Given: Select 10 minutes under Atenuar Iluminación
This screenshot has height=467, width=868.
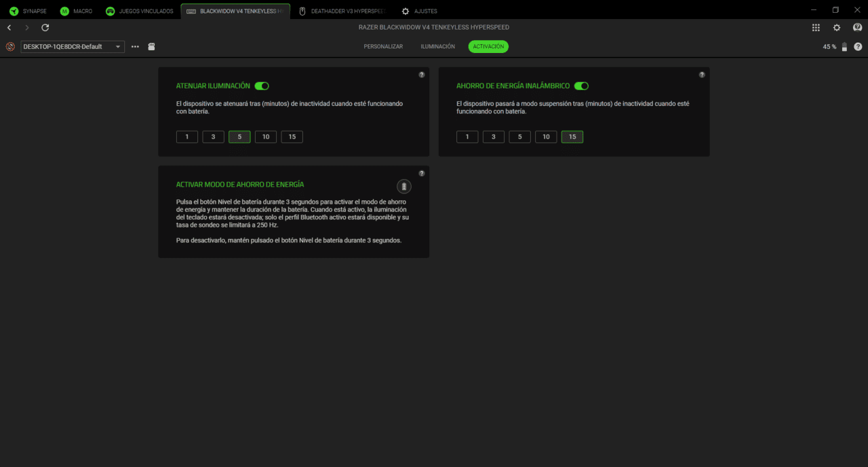Looking at the screenshot, I should click(x=266, y=137).
